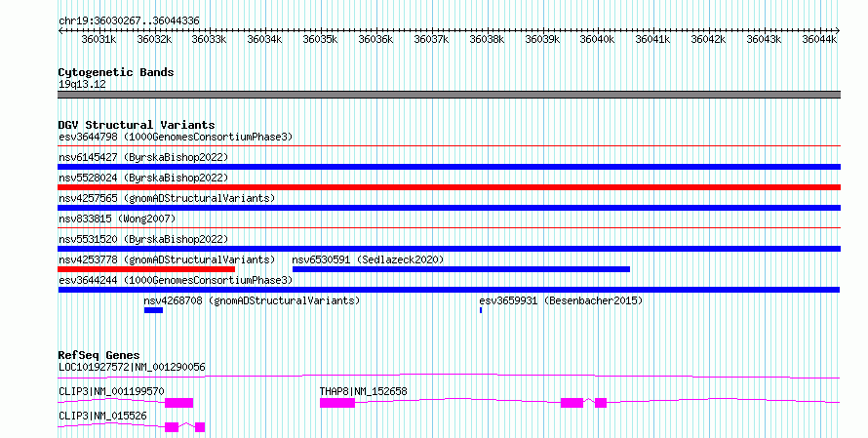Open the THAP8 NM_152658 gene label
Screen dimensions: 868x438
click(363, 391)
